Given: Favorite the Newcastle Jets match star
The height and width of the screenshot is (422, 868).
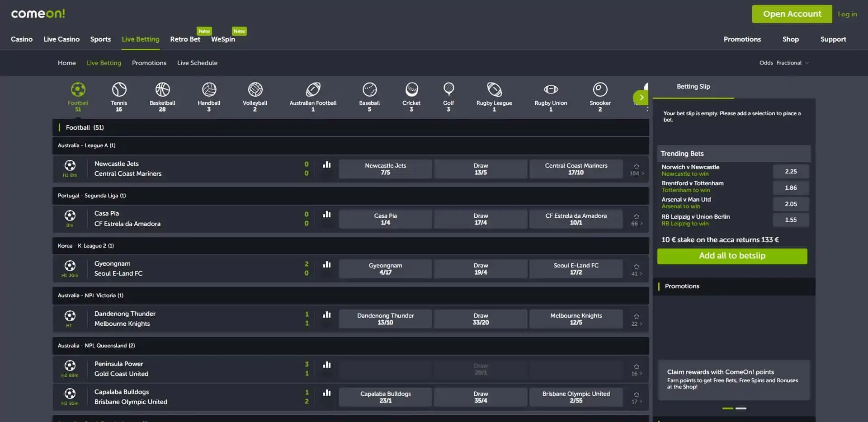Looking at the screenshot, I should point(637,166).
